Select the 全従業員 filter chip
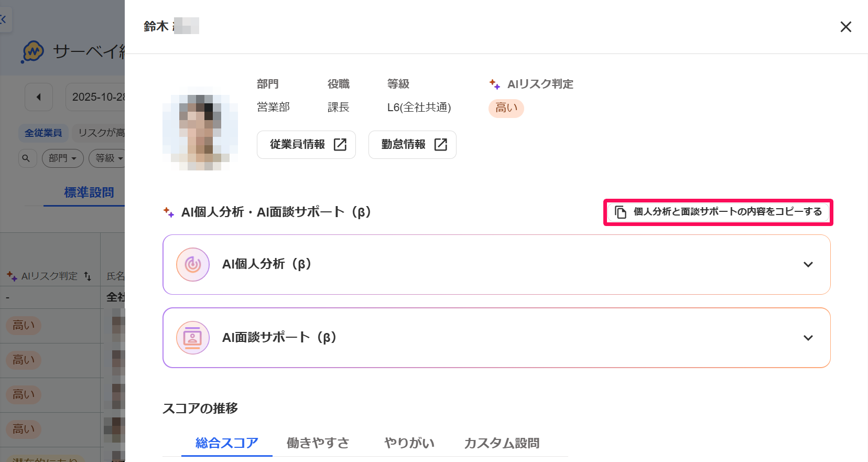 pyautogui.click(x=44, y=133)
